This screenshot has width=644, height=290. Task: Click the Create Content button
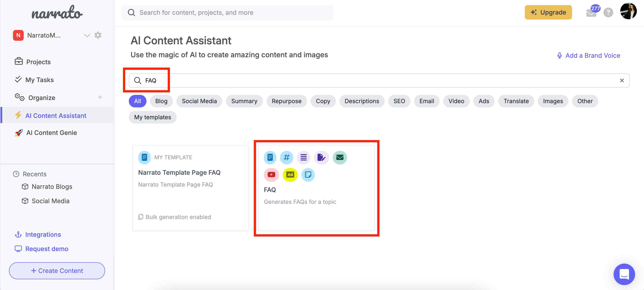(x=57, y=271)
